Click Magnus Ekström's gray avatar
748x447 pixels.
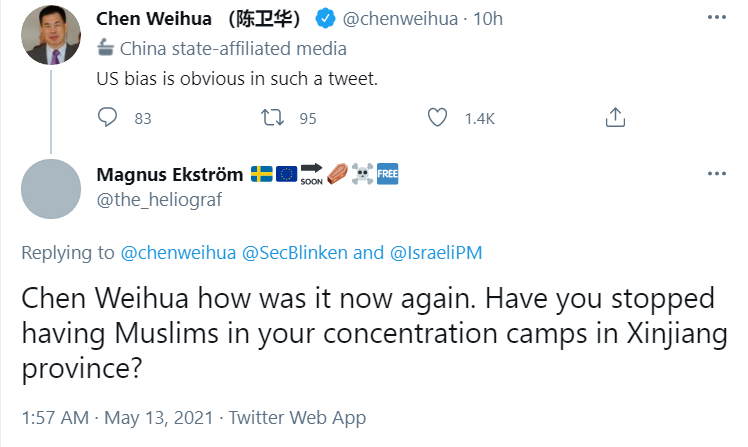[x=50, y=189]
